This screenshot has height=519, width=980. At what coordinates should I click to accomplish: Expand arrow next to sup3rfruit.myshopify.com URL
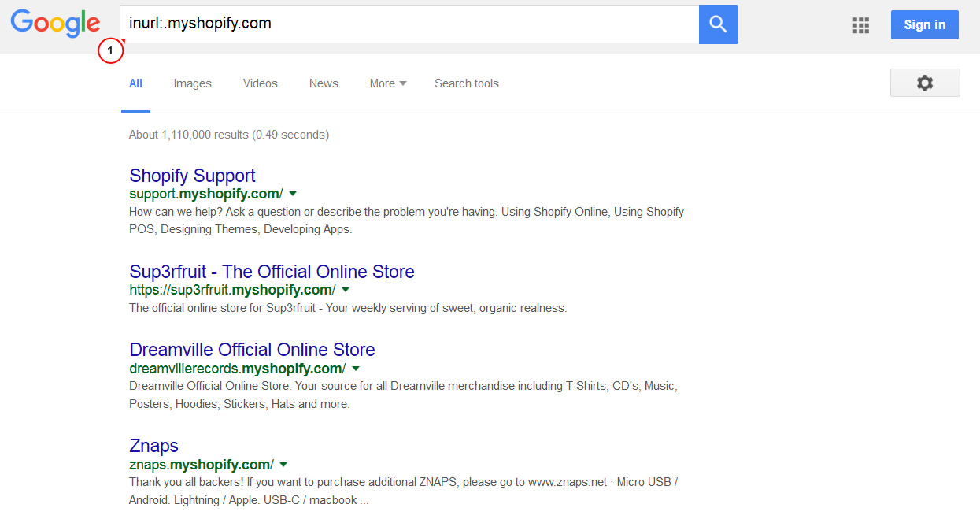(x=346, y=290)
